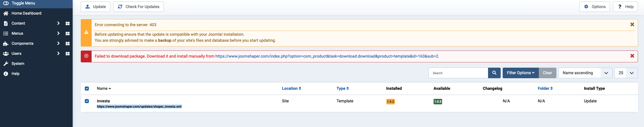Close the red failed download alert
This screenshot has height=127, width=644.
coord(632,56)
